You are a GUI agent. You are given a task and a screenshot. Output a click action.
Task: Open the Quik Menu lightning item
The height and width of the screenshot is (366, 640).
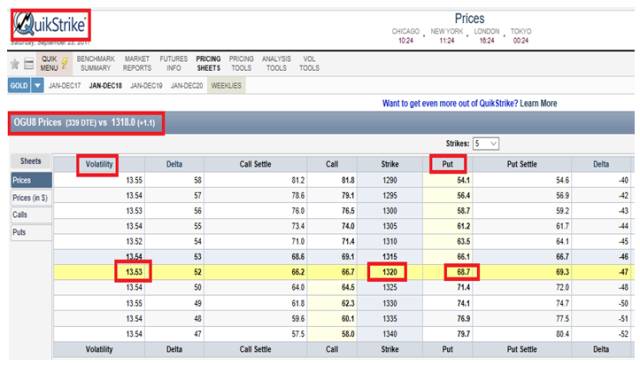54,63
